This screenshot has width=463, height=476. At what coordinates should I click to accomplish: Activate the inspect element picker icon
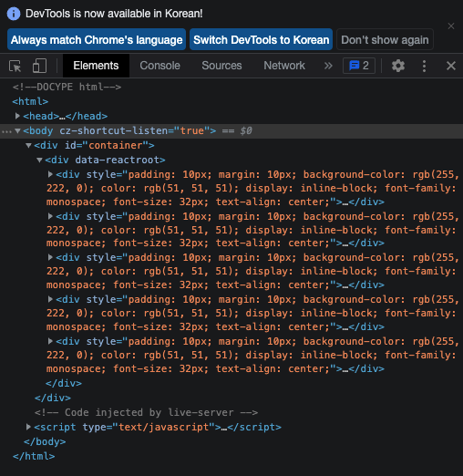[15, 66]
